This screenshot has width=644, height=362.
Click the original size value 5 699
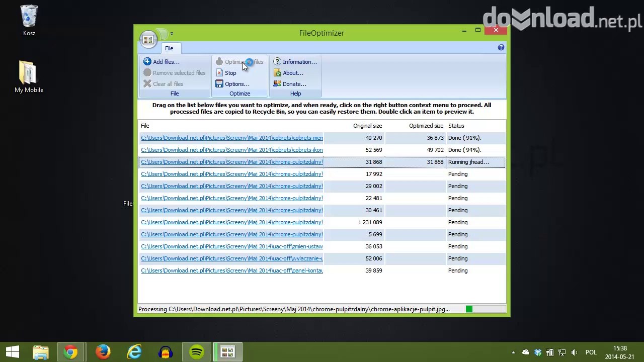(375, 234)
